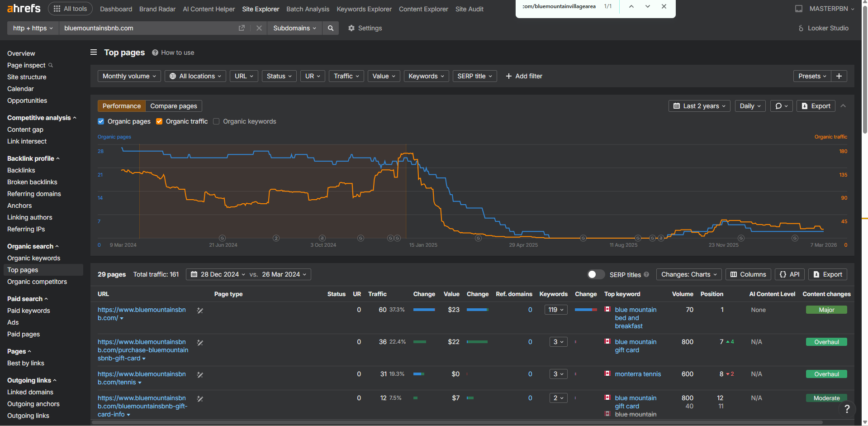Open the Subdomains mode dropdown
Image resolution: width=868 pixels, height=426 pixels.
tap(294, 28)
